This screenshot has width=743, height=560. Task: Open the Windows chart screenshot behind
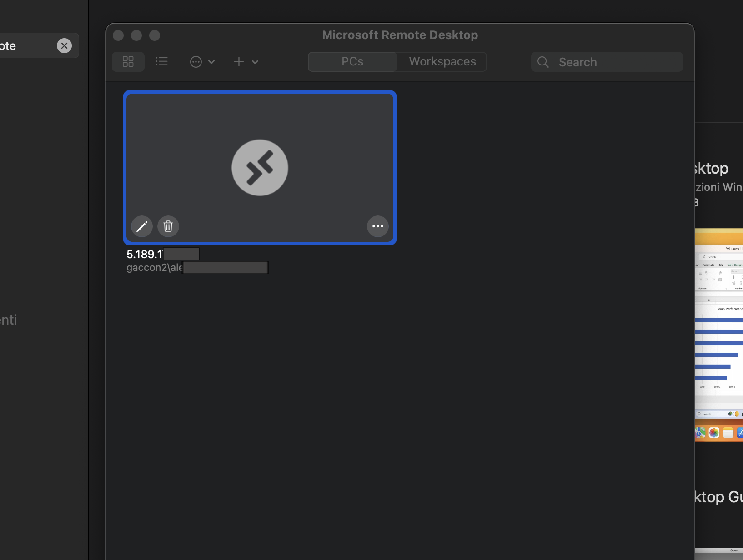(x=719, y=335)
